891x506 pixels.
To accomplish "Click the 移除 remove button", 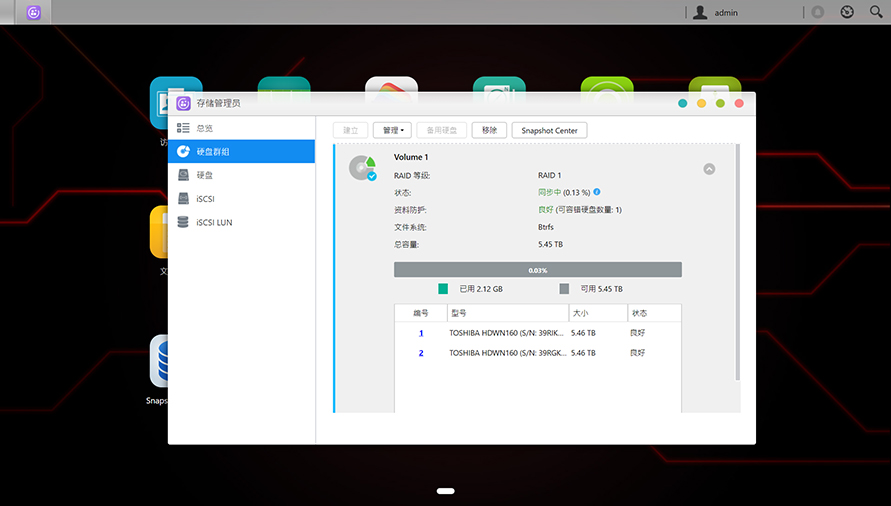I will tap(488, 130).
